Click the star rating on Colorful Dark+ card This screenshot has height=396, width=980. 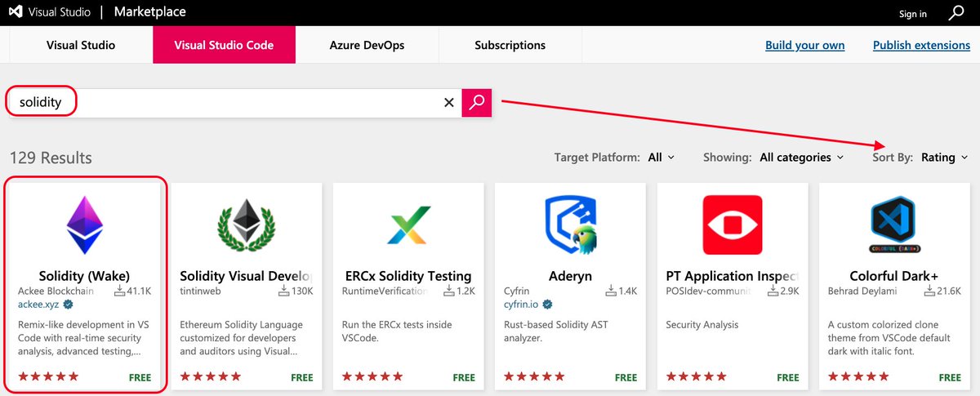(x=858, y=376)
